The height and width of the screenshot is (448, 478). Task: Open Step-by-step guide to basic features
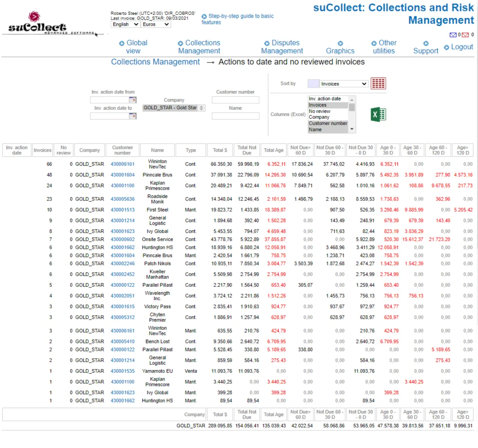[237, 19]
